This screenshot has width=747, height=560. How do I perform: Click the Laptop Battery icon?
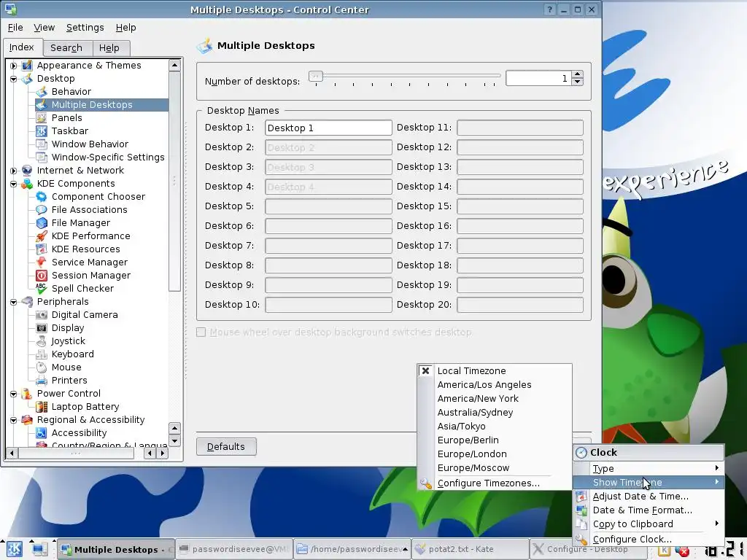click(42, 407)
